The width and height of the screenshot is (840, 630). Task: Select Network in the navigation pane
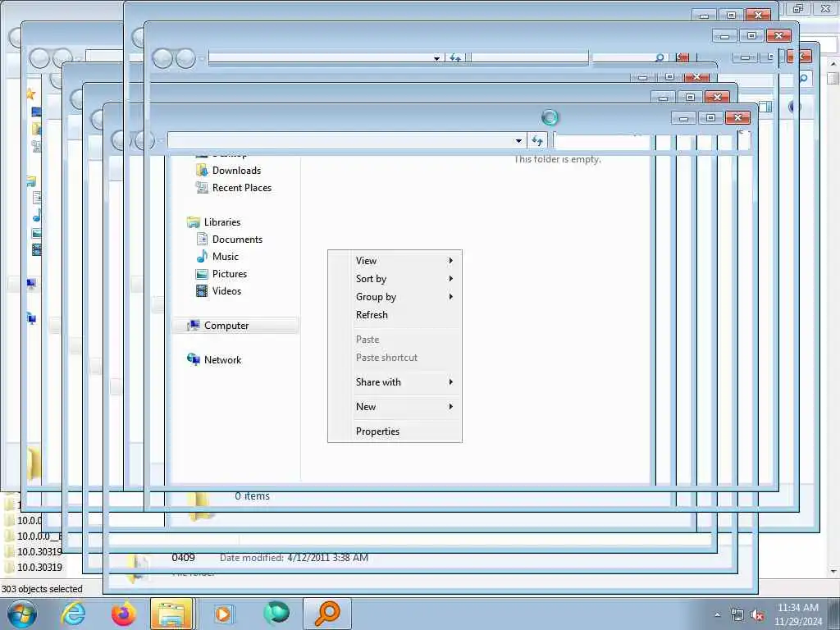coord(222,360)
